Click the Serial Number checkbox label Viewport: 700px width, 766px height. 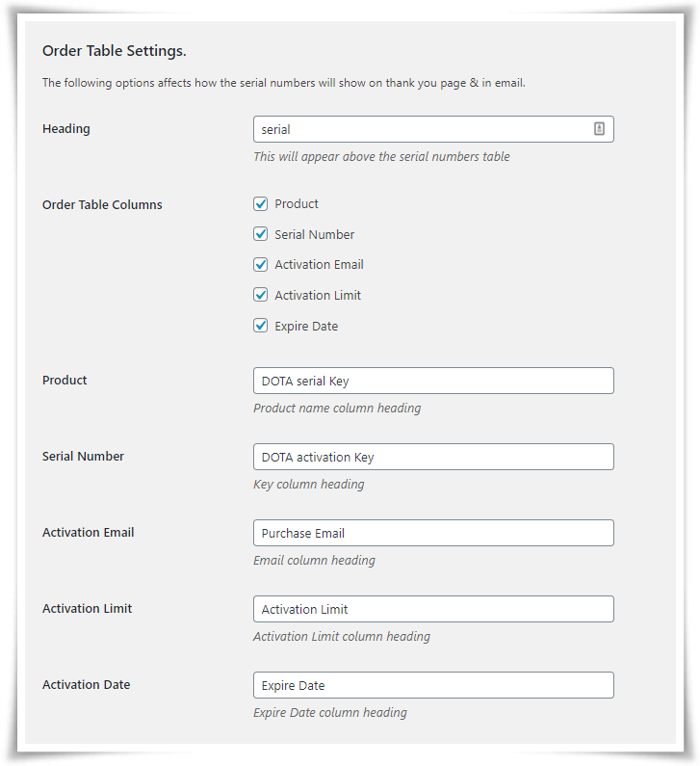tap(314, 234)
